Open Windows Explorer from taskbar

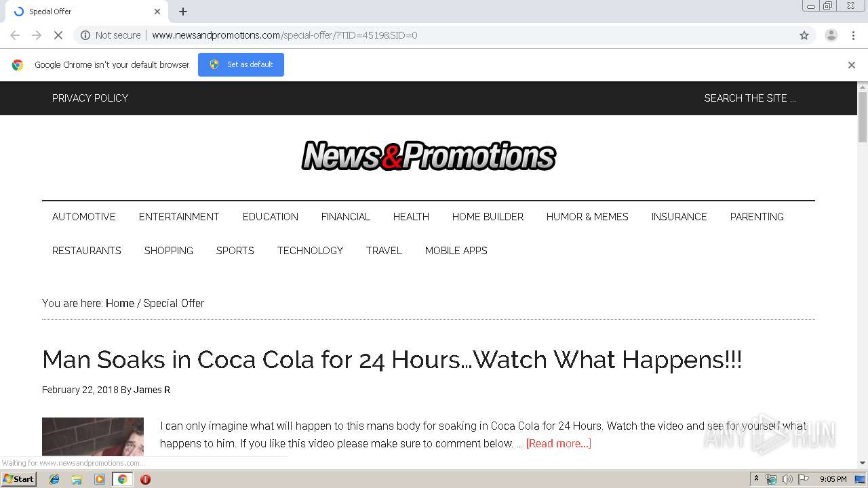click(77, 479)
